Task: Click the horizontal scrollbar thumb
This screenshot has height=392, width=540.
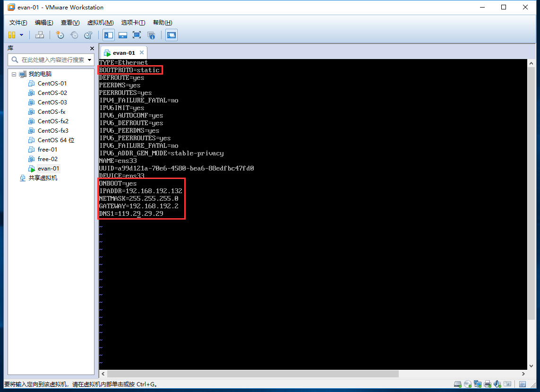Action: click(253, 374)
